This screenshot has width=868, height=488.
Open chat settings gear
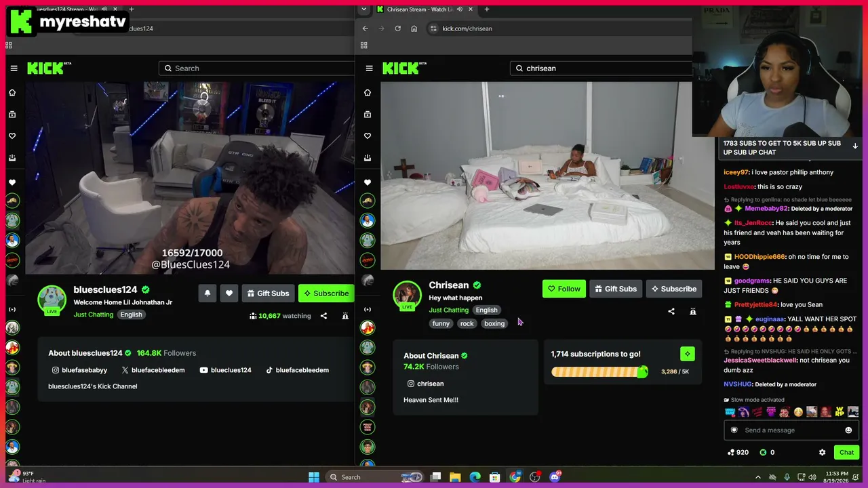point(823,452)
